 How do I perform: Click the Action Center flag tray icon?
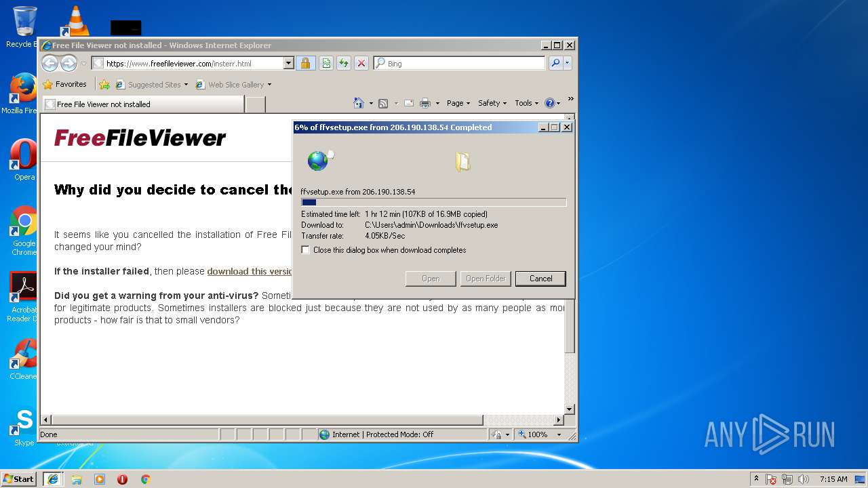coord(771,479)
